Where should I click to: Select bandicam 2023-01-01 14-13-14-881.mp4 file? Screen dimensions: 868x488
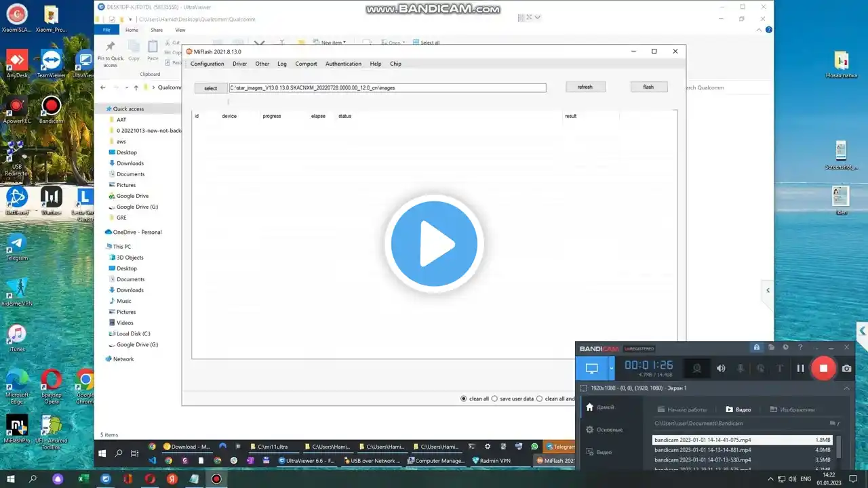pos(743,450)
